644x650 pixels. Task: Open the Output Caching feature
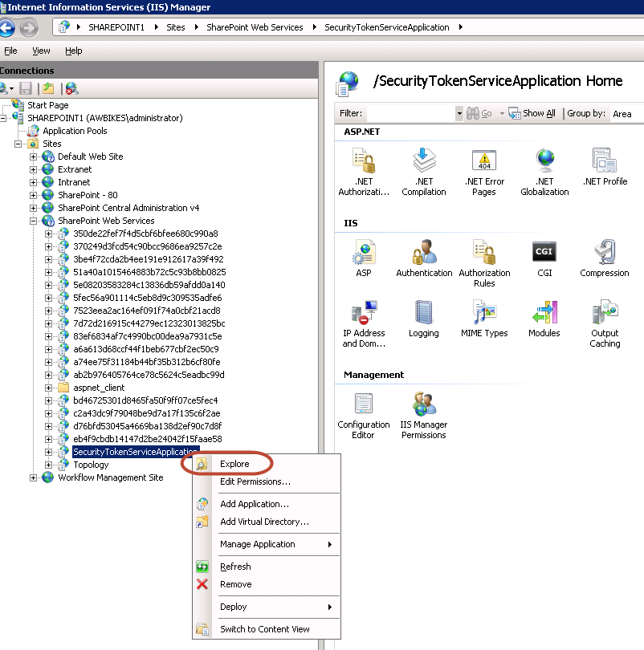[605, 323]
